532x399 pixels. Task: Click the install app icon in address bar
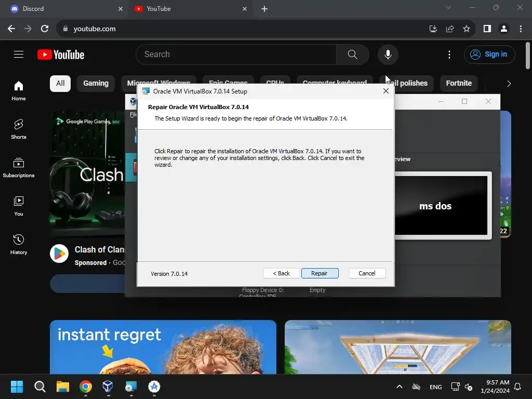[x=433, y=29]
